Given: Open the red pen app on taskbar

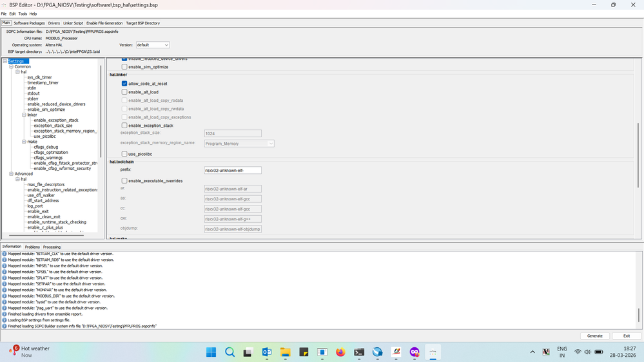Looking at the screenshot, I should click(x=396, y=352).
